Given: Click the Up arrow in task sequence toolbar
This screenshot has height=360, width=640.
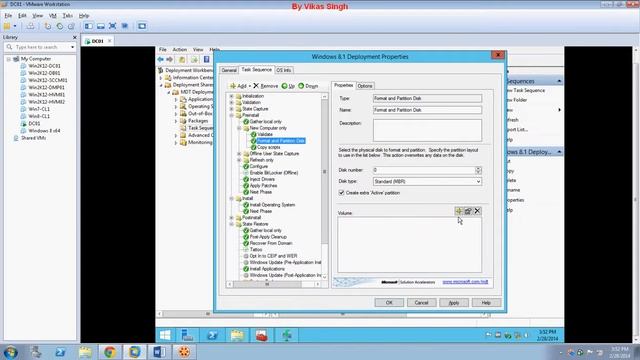Looking at the screenshot, I should click(x=288, y=86).
